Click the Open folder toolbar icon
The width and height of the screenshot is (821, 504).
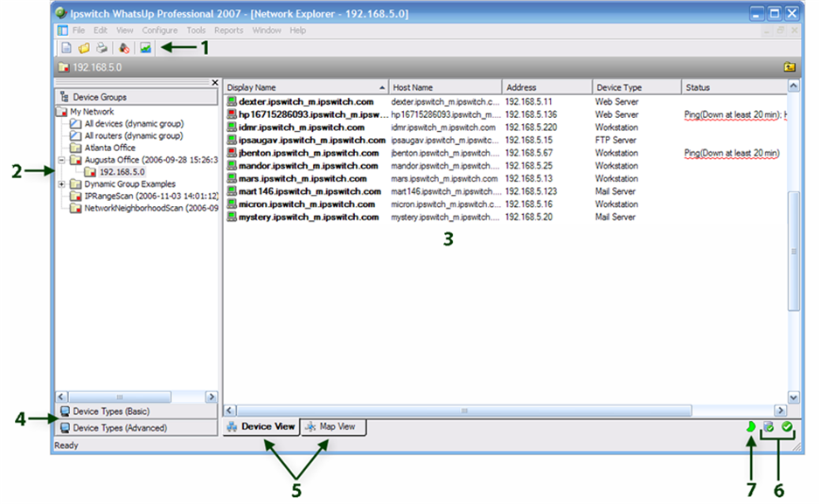click(84, 48)
